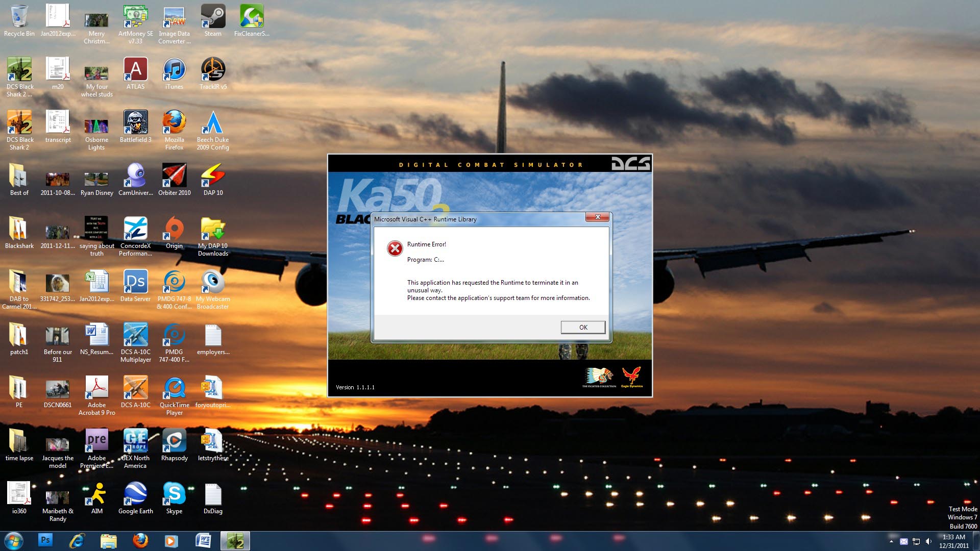Select the Beech Duke 2009 Config icon
The image size is (980, 551).
(x=213, y=130)
